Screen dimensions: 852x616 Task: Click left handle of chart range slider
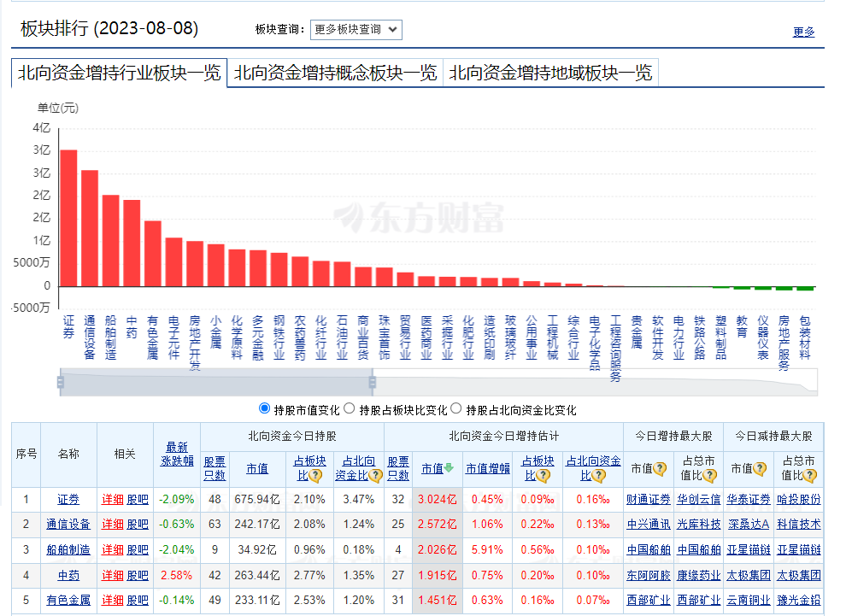(61, 381)
